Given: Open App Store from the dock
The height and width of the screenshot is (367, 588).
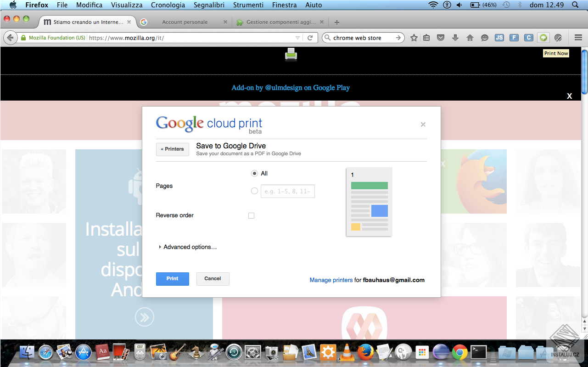Looking at the screenshot, I should [84, 352].
